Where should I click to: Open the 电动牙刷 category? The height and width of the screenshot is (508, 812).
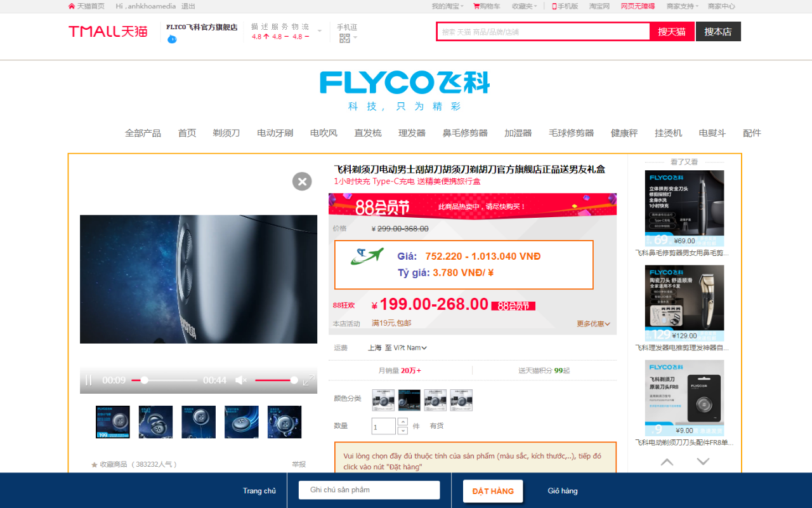pyautogui.click(x=275, y=133)
